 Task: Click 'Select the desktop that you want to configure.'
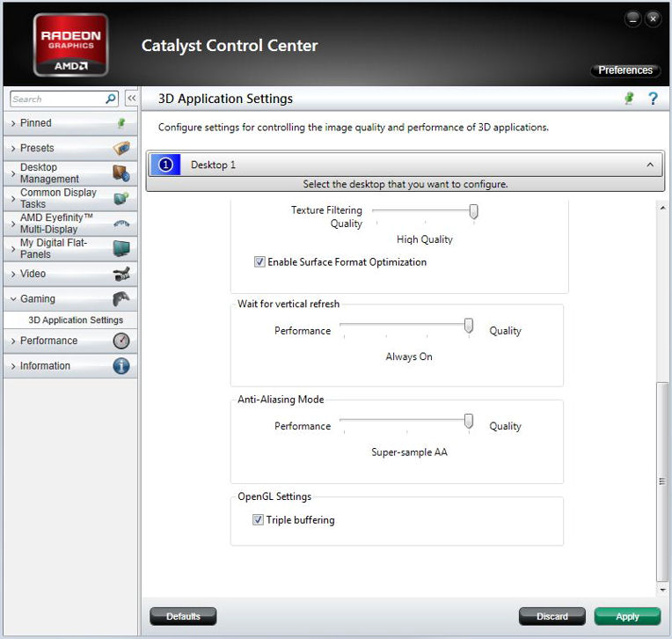tap(405, 184)
